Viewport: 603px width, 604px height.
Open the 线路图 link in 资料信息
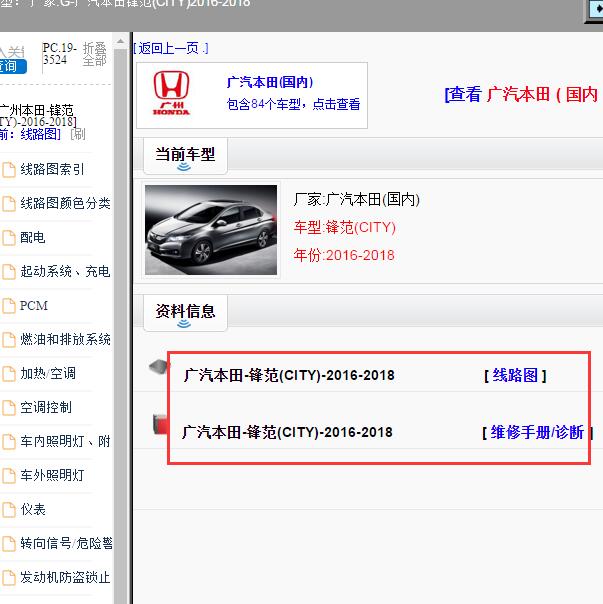[515, 375]
